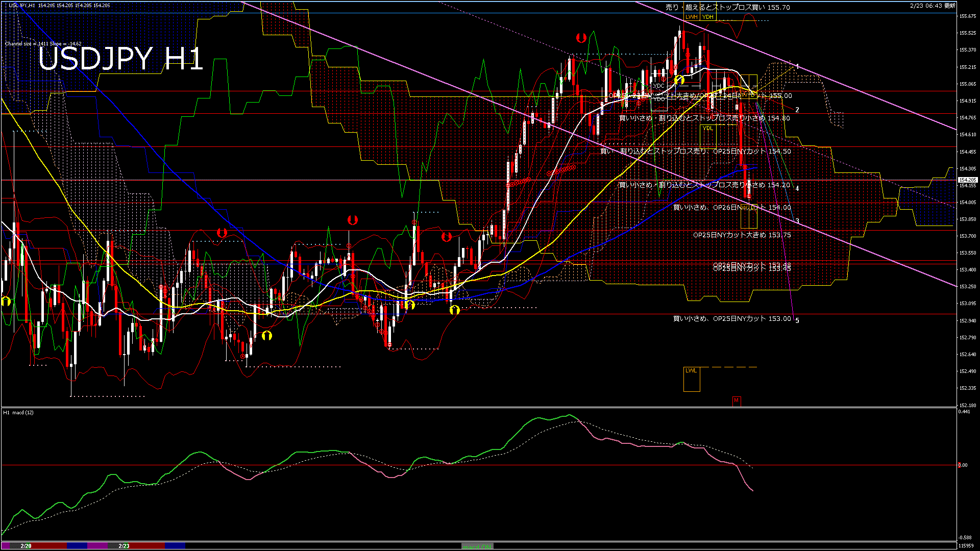Viewport: 980px width, 551px height.
Task: Toggle the YDL label marker
Action: [x=708, y=128]
